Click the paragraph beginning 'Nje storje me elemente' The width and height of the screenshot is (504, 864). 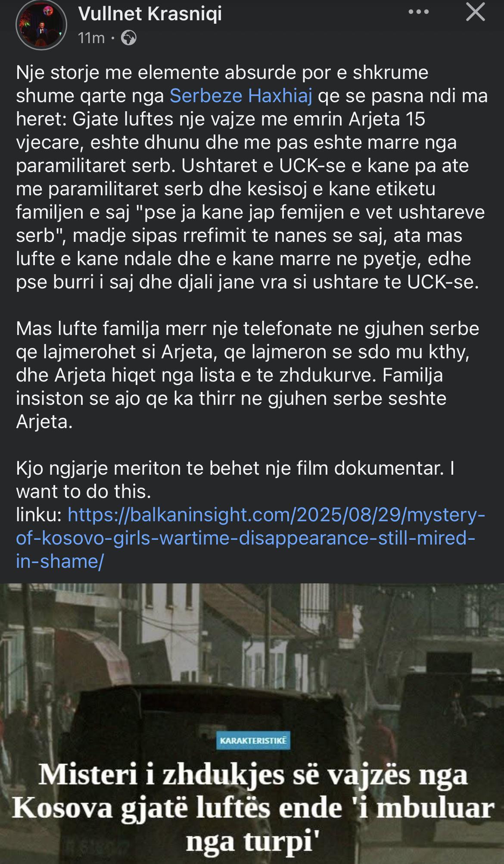point(252,177)
